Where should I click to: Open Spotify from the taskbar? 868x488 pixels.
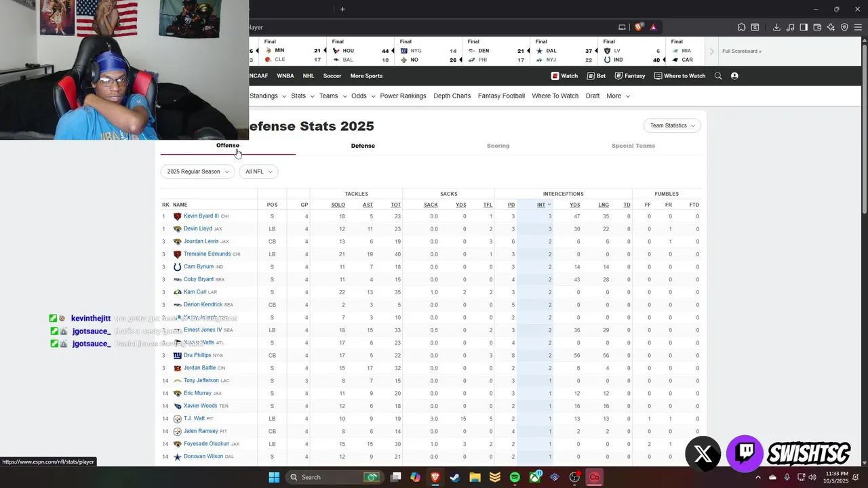515,477
